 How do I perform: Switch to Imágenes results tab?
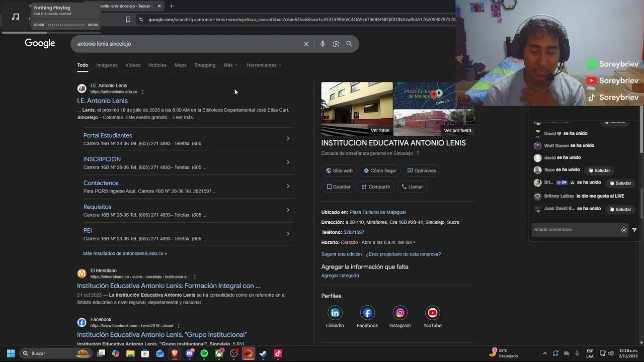click(107, 65)
